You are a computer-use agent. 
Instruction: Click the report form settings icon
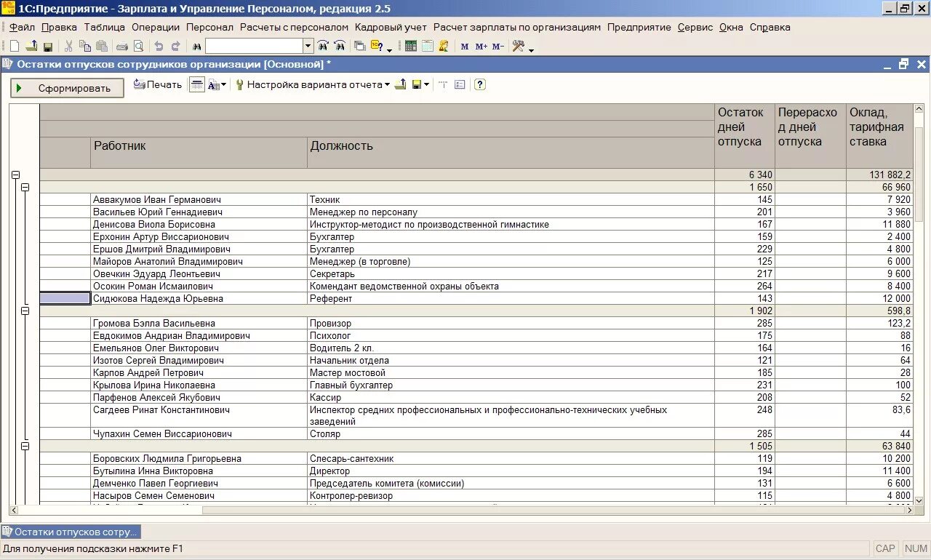(460, 84)
